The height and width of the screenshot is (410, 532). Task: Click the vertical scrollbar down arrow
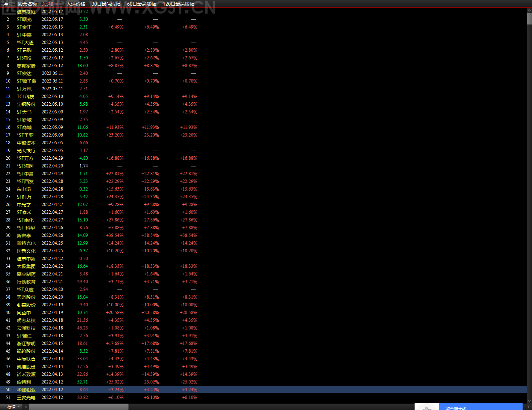(529, 401)
